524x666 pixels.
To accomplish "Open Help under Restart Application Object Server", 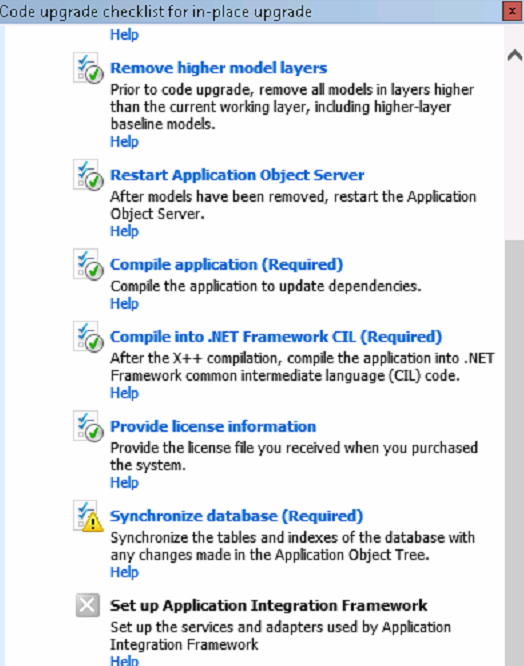I will 124,231.
